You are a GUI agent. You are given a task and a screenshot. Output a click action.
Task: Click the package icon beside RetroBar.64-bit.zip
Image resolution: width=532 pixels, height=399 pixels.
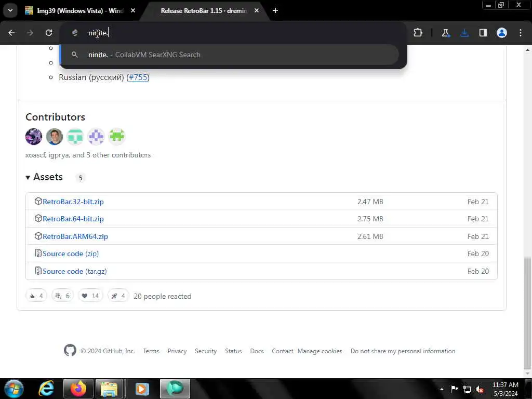pyautogui.click(x=38, y=219)
